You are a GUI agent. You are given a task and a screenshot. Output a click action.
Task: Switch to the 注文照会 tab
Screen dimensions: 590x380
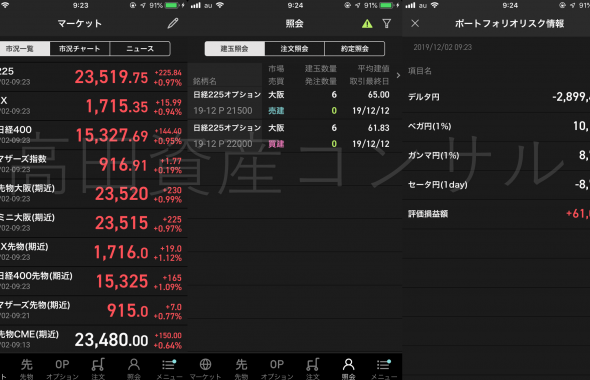point(294,49)
